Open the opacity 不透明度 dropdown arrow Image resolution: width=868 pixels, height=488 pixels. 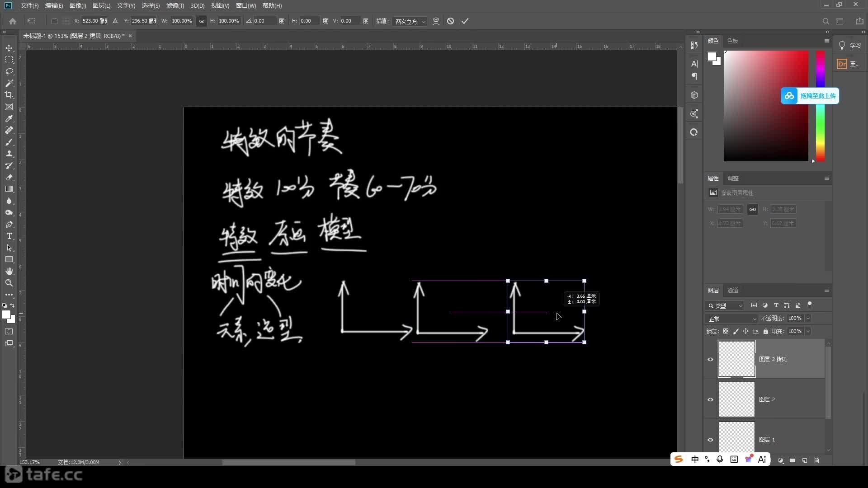[808, 319]
